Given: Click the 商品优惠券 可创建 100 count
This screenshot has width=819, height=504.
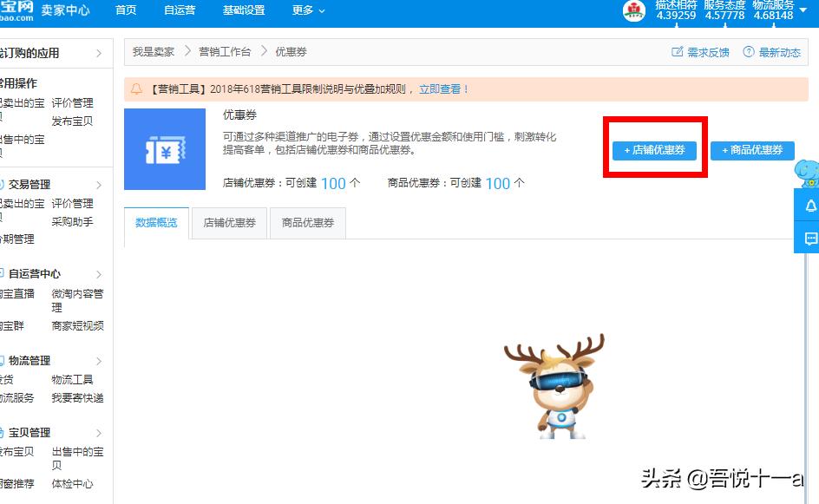Looking at the screenshot, I should point(498,183).
